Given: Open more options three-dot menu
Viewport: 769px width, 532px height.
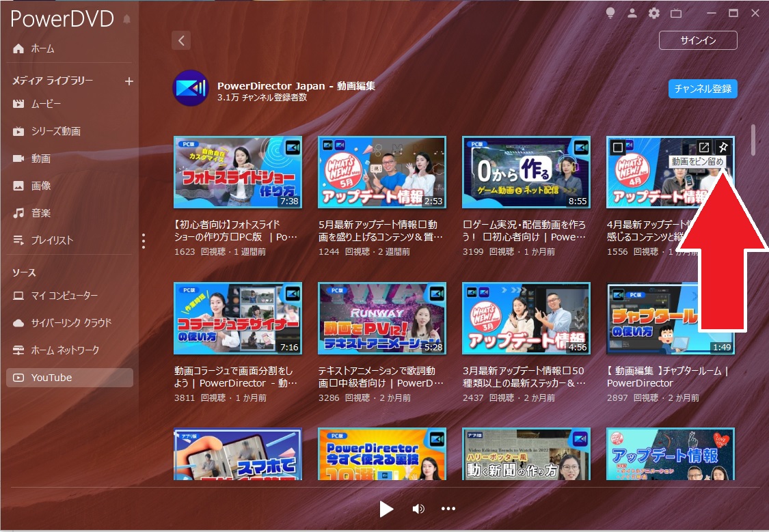Looking at the screenshot, I should (x=448, y=509).
